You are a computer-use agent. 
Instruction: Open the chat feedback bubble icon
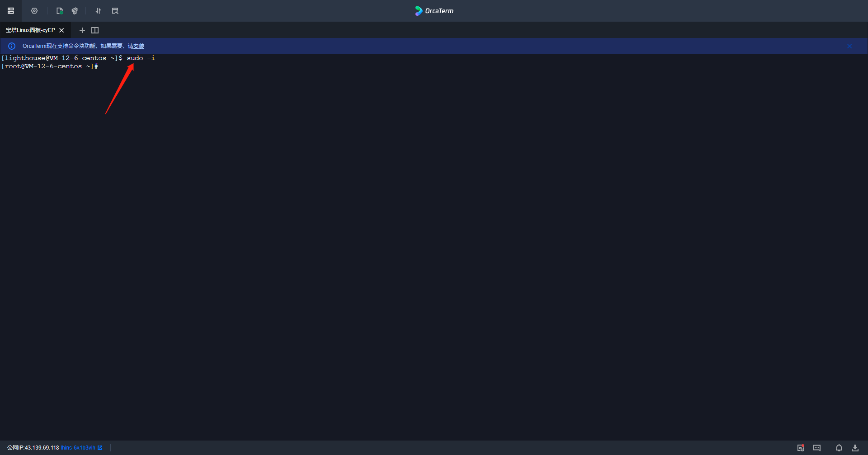[817, 448]
